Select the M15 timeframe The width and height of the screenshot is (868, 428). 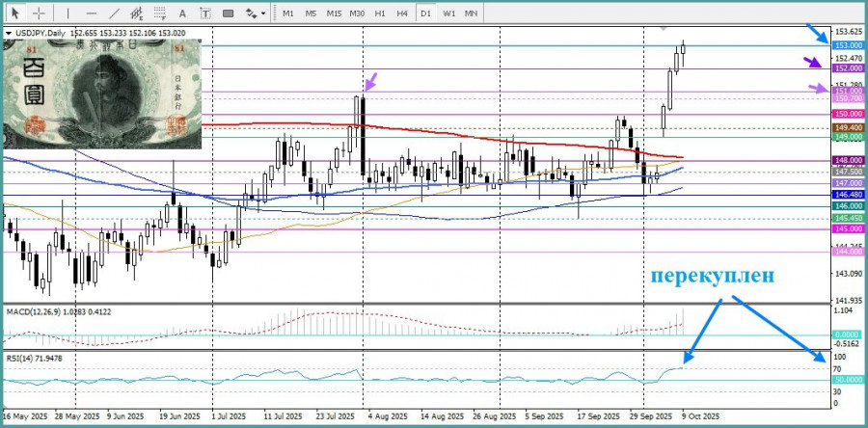coord(334,13)
